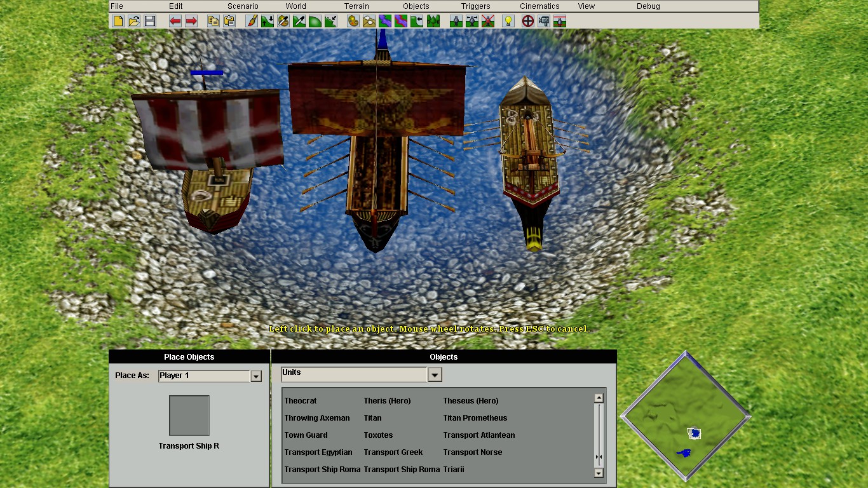This screenshot has height=488, width=868.
Task: Click the Paste clipboard icon
Action: [229, 21]
